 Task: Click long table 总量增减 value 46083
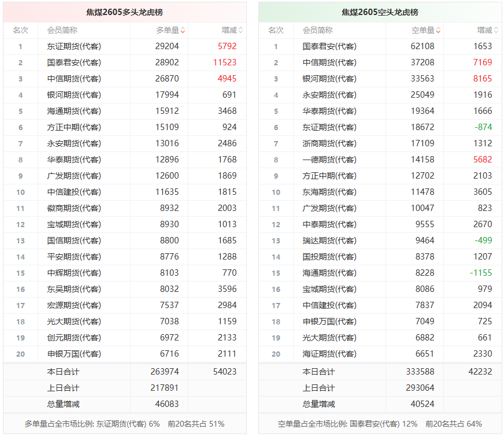(x=167, y=404)
